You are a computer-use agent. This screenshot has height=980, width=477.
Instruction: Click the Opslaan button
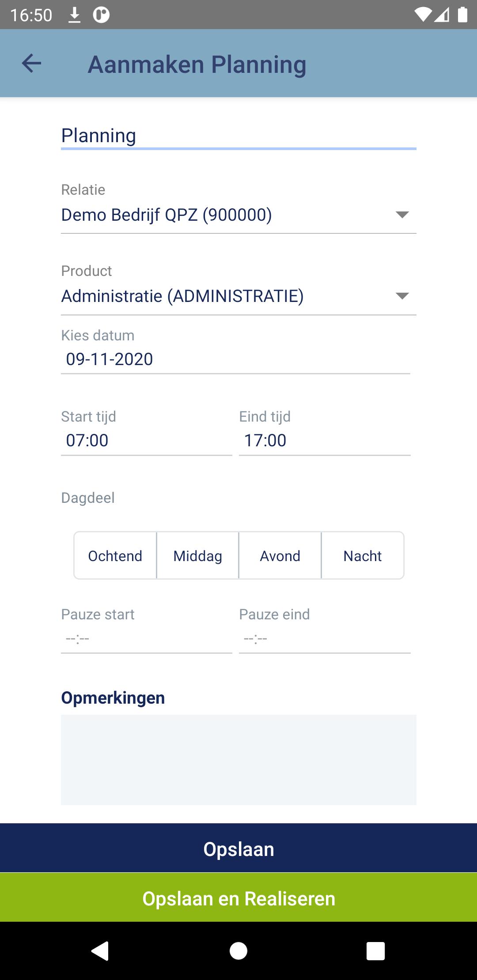(238, 848)
